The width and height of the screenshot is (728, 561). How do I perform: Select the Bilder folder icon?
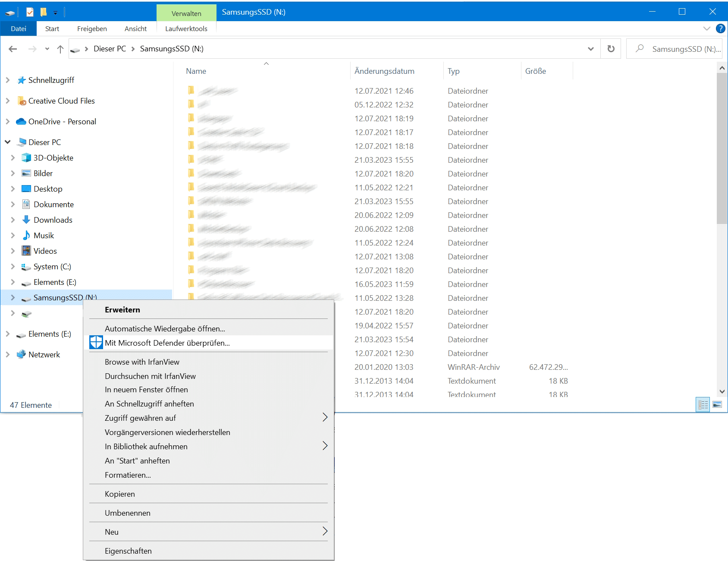click(26, 173)
